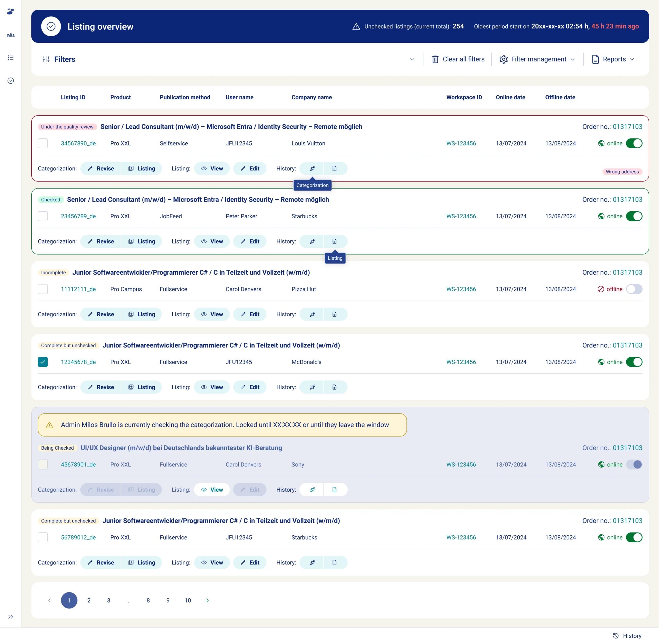Go to next page with right arrow
Image resolution: width=659 pixels, height=644 pixels.
pos(207,600)
